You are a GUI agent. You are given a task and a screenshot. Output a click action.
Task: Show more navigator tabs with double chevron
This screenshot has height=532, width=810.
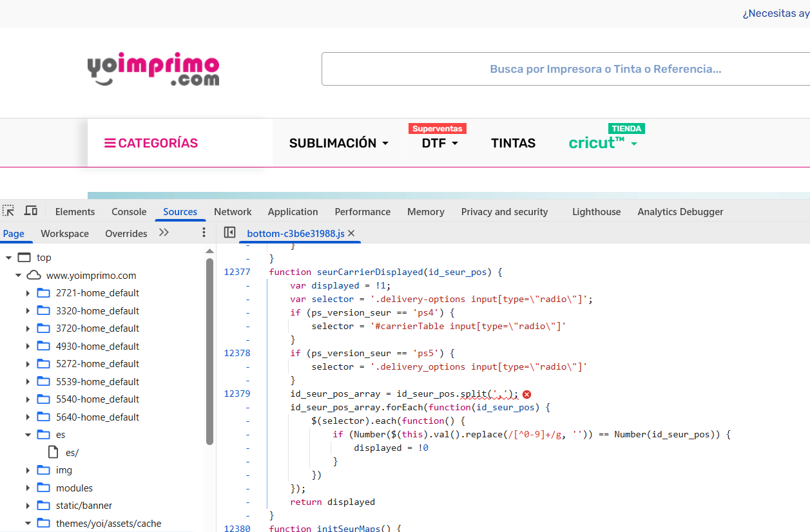164,233
